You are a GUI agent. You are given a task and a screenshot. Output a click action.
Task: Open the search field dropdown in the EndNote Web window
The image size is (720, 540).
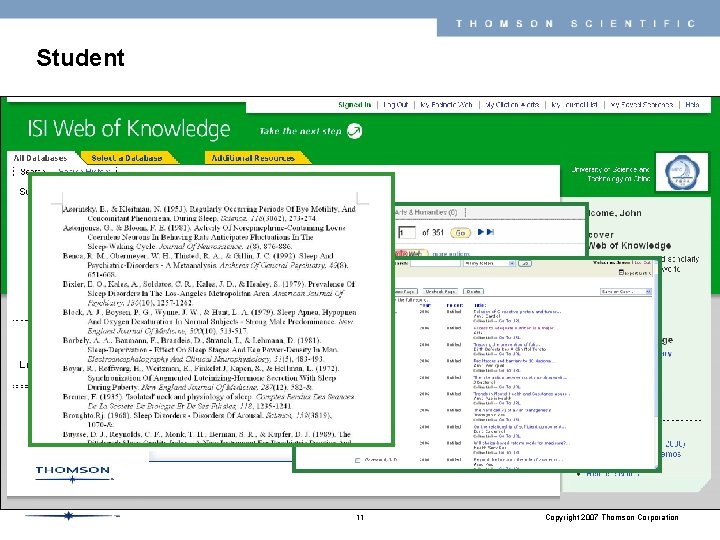click(x=489, y=263)
